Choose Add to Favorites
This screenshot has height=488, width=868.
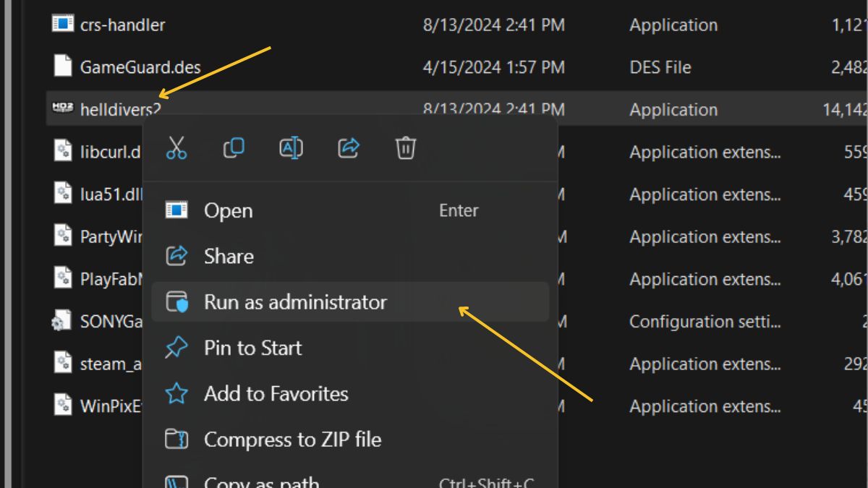tap(350, 393)
